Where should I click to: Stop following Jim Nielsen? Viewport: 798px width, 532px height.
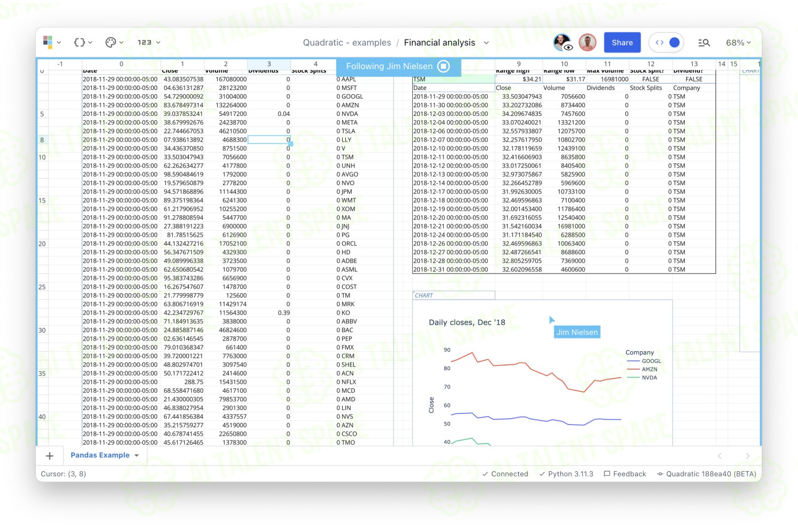point(443,66)
